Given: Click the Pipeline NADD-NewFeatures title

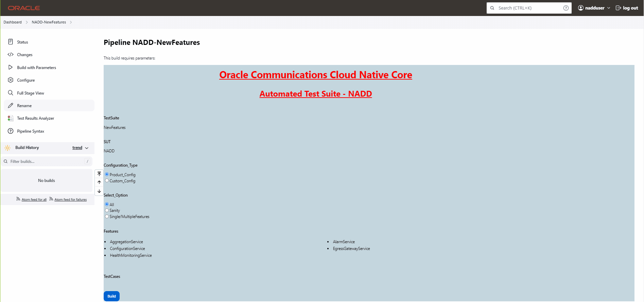Looking at the screenshot, I should (x=152, y=43).
